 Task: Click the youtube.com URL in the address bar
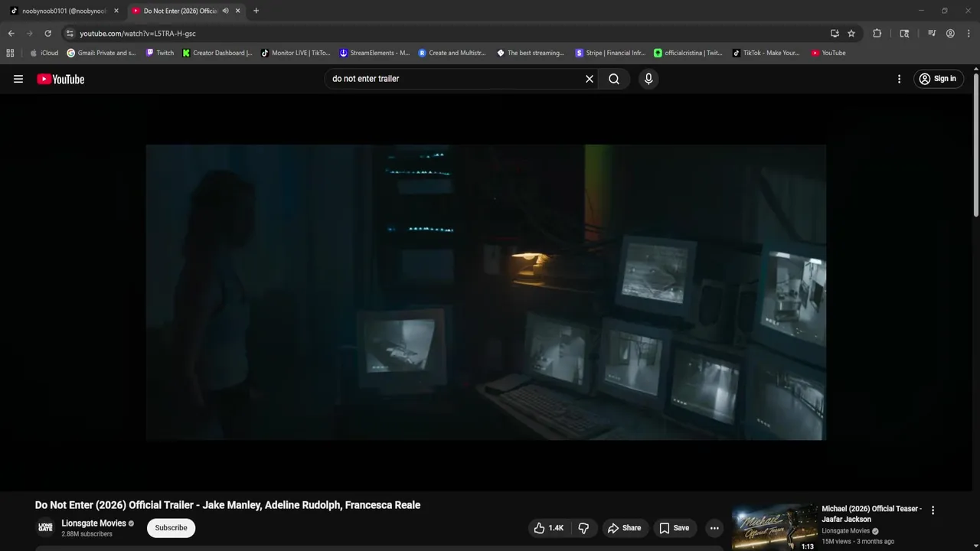[138, 34]
